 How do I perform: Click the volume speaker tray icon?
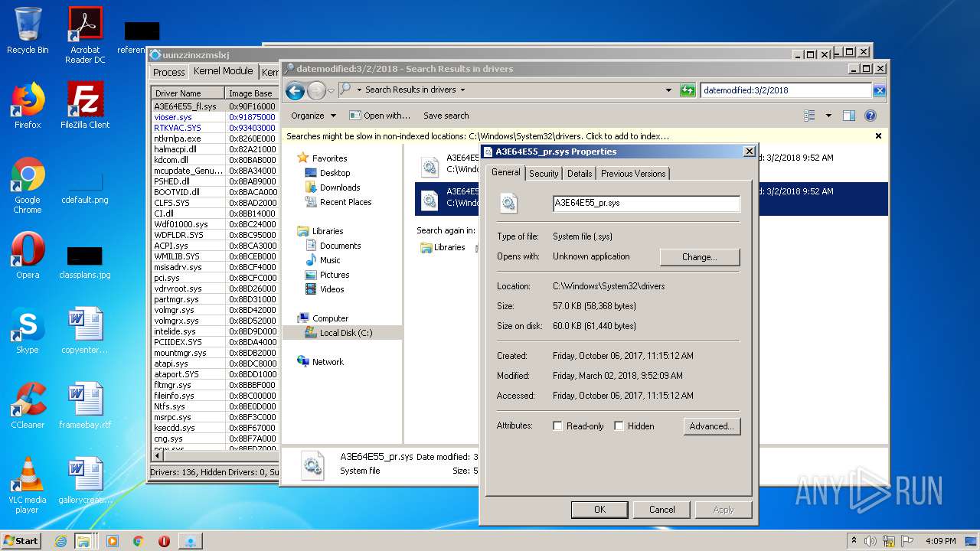pyautogui.click(x=869, y=541)
